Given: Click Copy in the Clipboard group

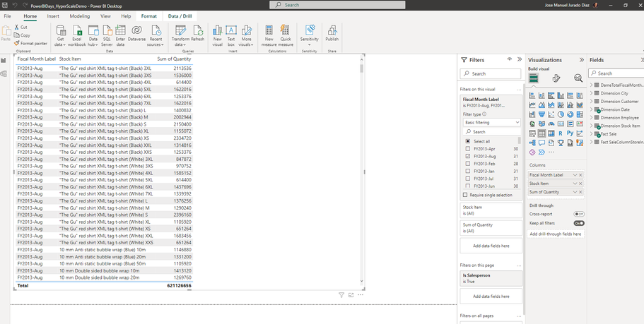Looking at the screenshot, I should point(22,35).
